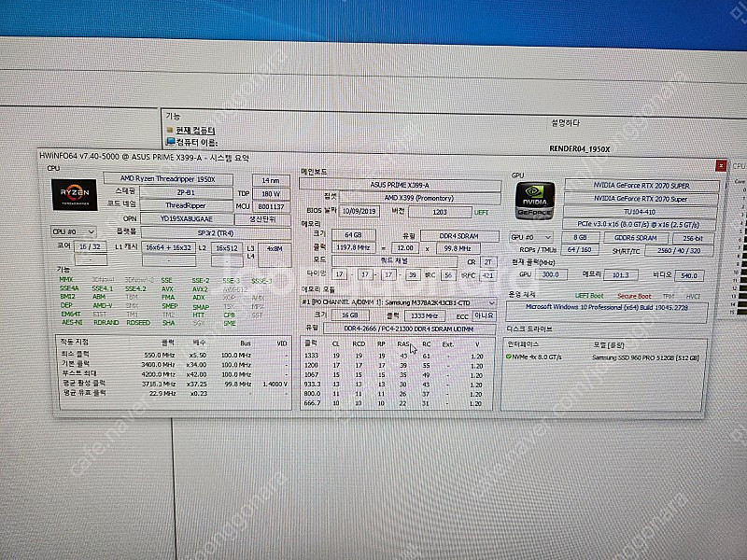Click the cores field 16 / 32
The image size is (747, 560).
coord(91,247)
